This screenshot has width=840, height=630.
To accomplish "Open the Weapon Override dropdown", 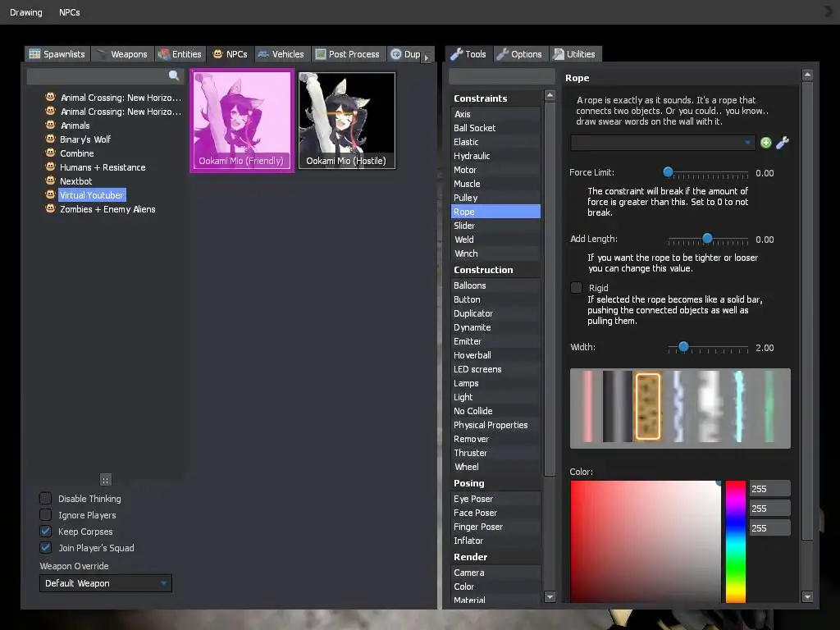I will [x=106, y=583].
